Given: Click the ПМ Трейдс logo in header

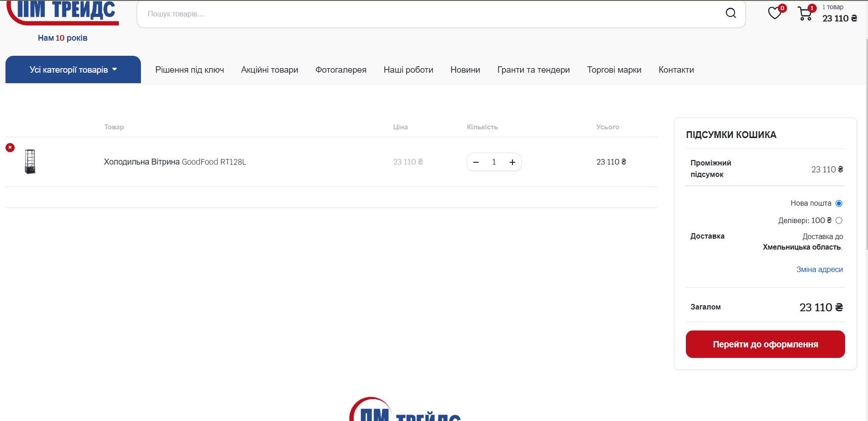Looking at the screenshot, I should coord(63,13).
